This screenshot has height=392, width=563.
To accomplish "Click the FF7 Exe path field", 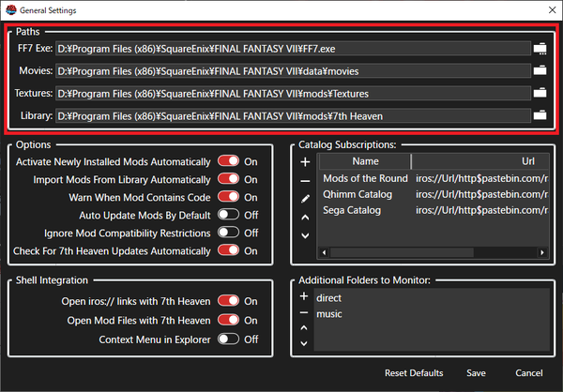I will 293,49.
